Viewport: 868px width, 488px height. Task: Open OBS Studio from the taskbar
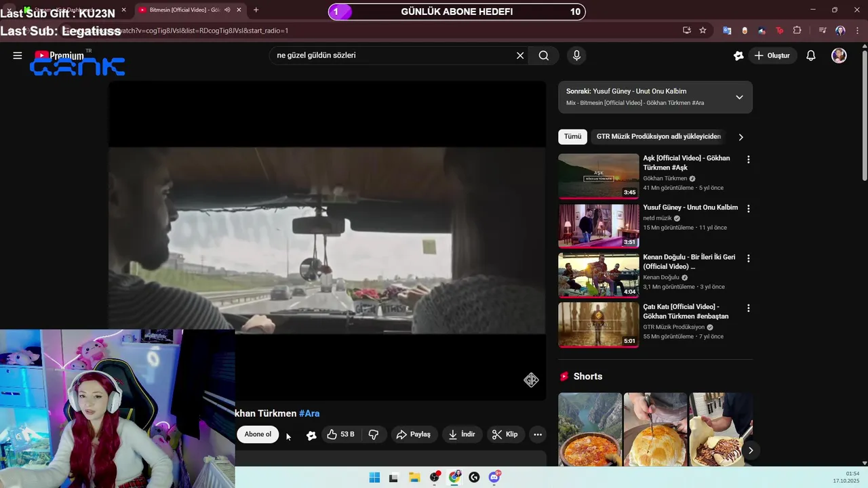(435, 477)
